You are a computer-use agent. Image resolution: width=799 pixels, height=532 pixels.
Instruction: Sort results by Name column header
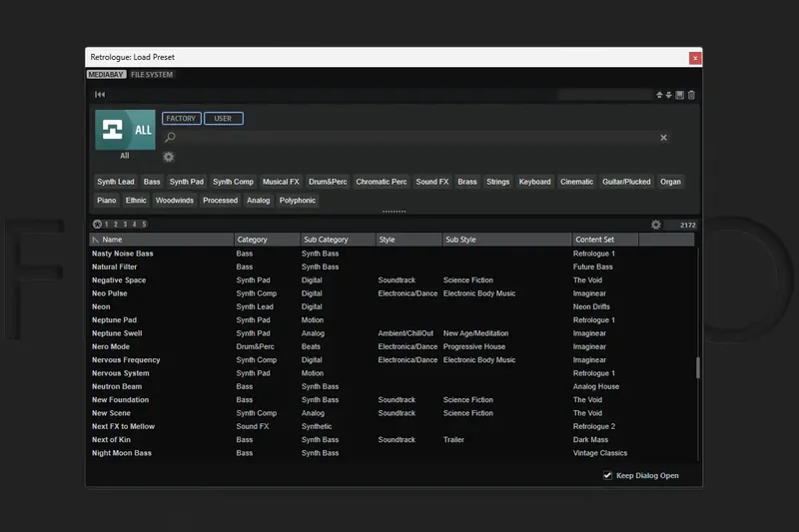160,240
